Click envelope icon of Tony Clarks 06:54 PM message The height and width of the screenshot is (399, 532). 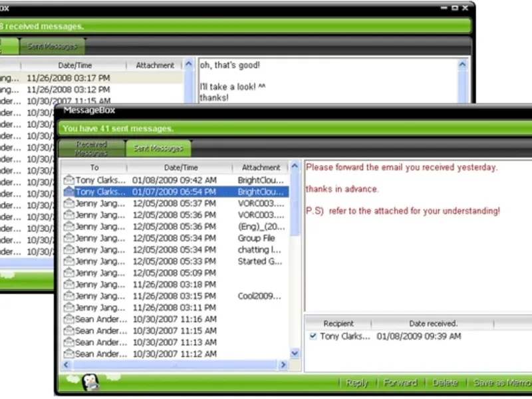click(x=69, y=192)
